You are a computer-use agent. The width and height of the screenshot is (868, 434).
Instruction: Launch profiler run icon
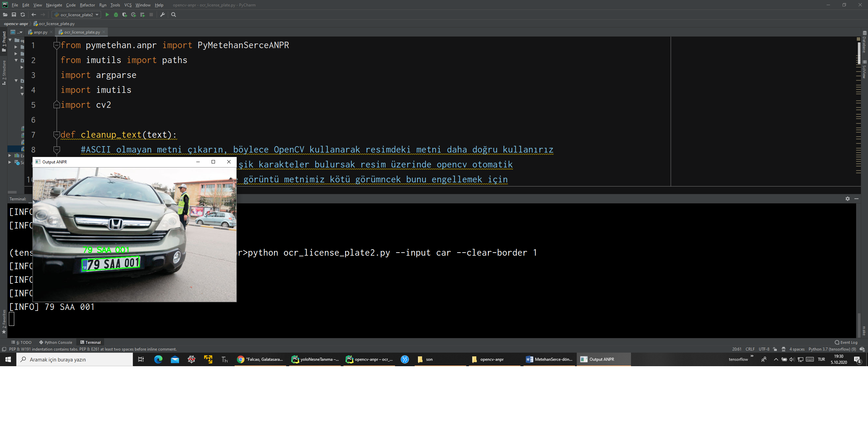pos(134,15)
